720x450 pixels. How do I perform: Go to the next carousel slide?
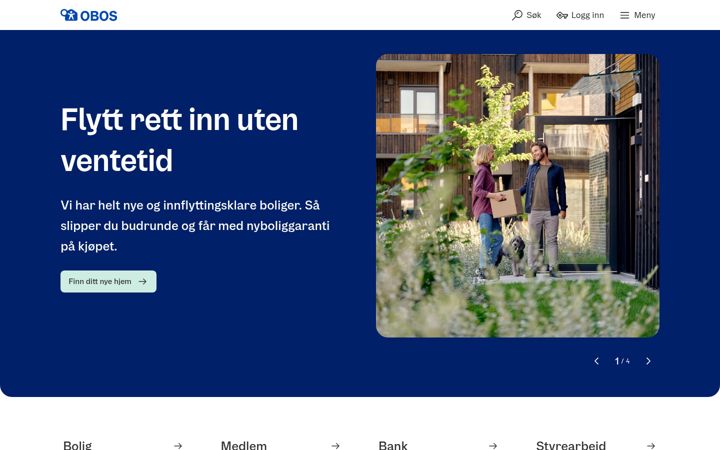(648, 361)
